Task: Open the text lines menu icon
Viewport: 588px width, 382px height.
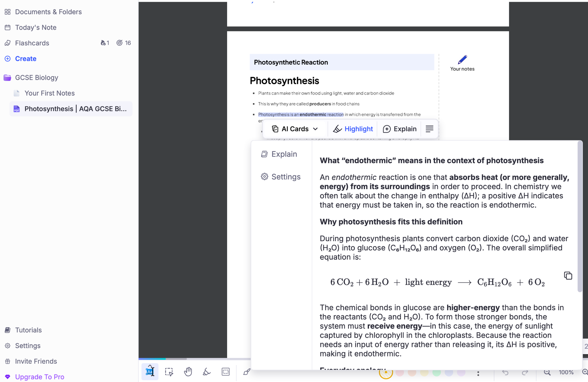Action: coord(430,129)
